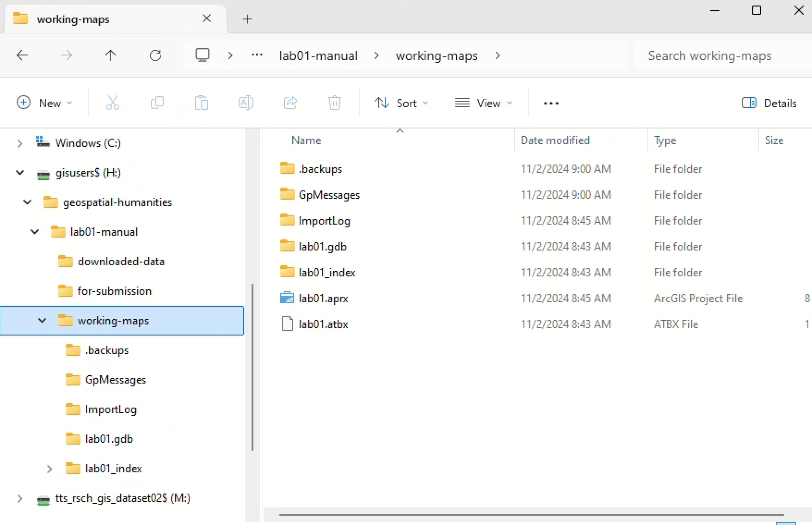Collapse the geospatial-humanities tree node

pos(27,202)
